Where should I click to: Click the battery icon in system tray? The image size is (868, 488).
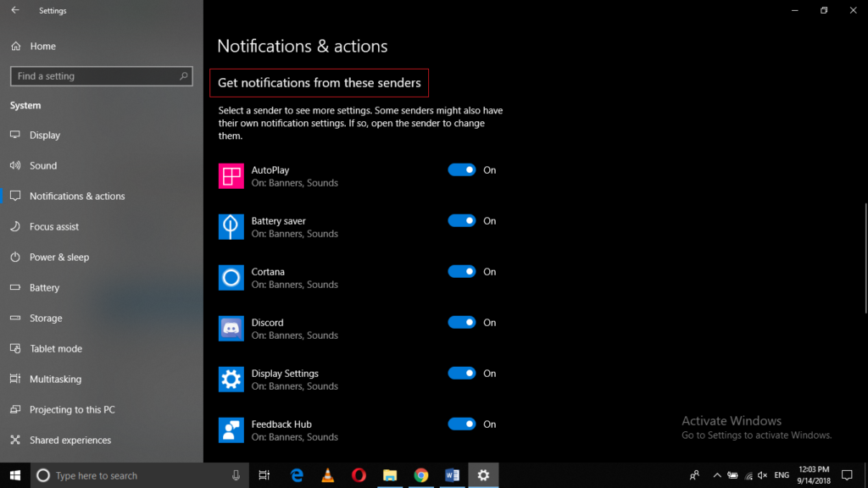click(x=732, y=475)
